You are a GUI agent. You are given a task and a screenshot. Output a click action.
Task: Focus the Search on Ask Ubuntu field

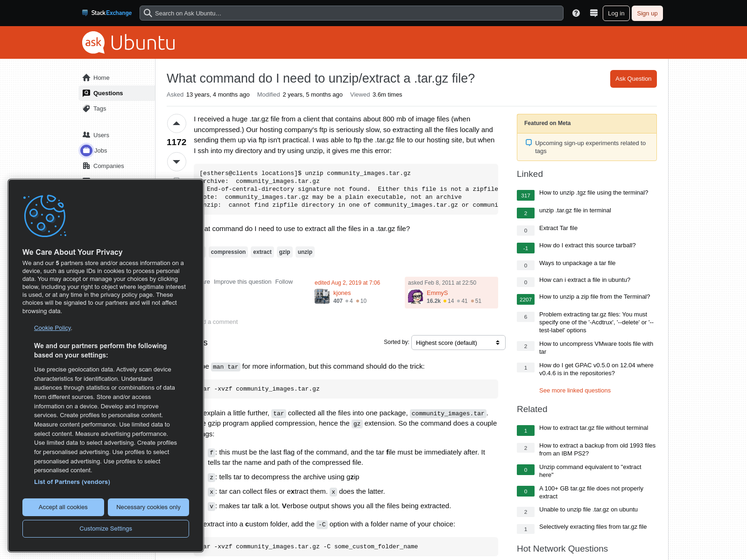click(352, 13)
